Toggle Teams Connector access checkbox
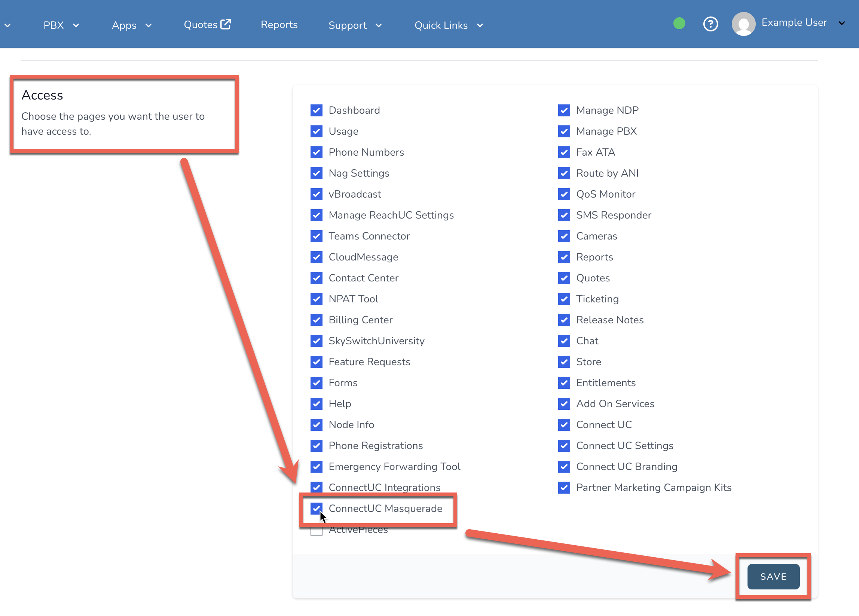The image size is (859, 616). coord(317,236)
